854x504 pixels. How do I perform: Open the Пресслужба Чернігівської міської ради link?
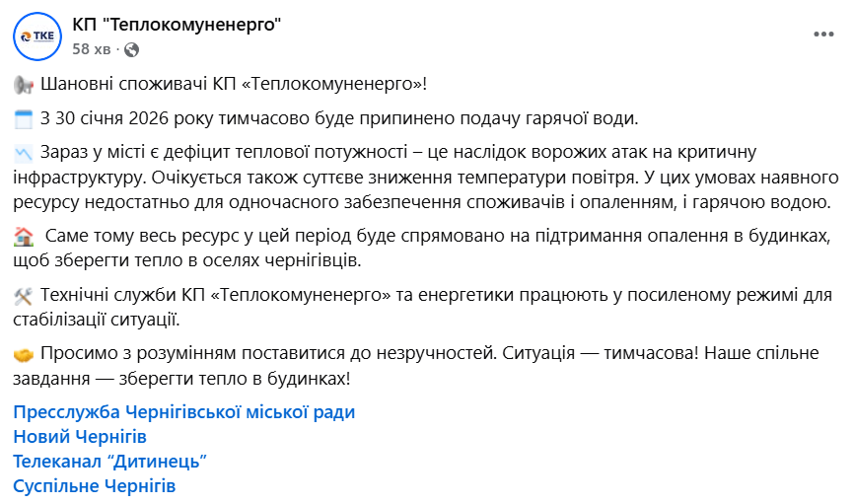(184, 412)
